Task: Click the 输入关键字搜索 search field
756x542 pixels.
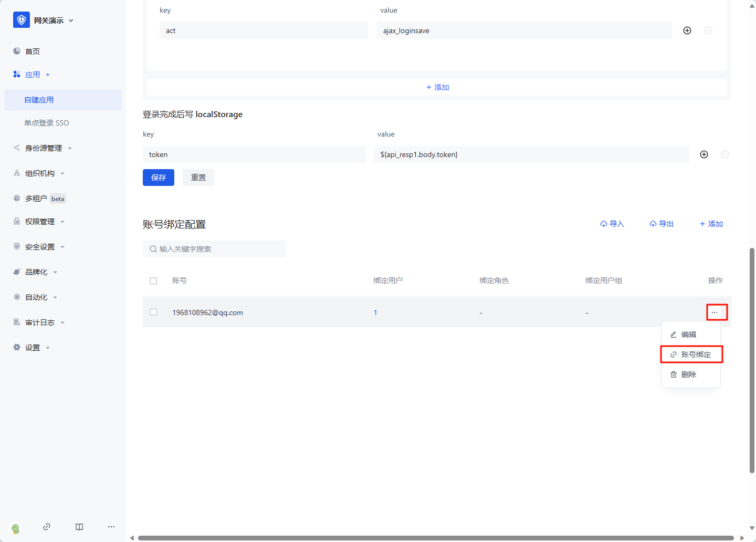Action: [215, 249]
